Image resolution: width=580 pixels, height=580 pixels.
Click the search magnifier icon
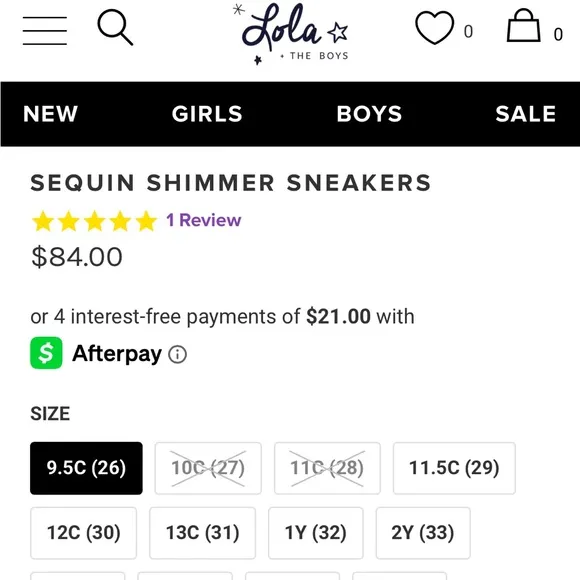tap(115, 28)
